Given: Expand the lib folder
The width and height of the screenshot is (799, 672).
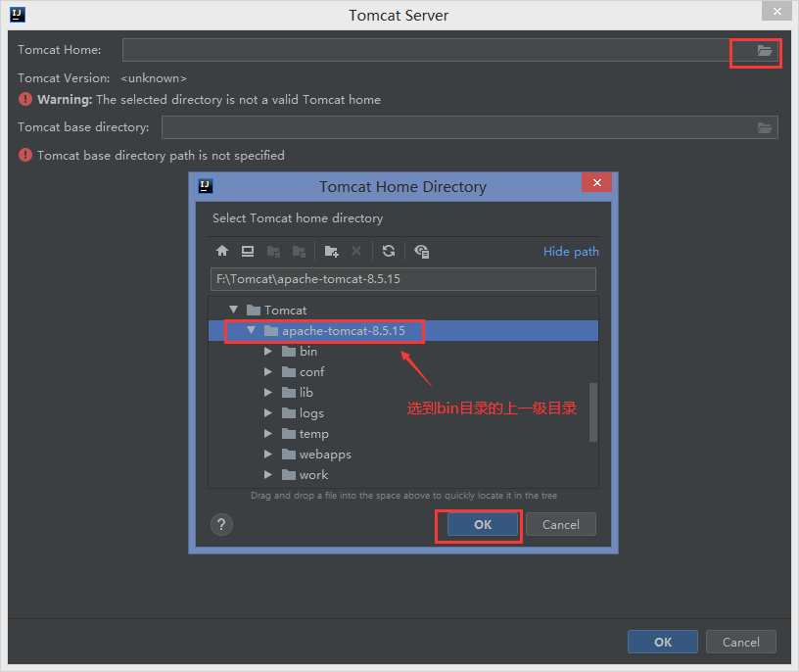Looking at the screenshot, I should (268, 392).
